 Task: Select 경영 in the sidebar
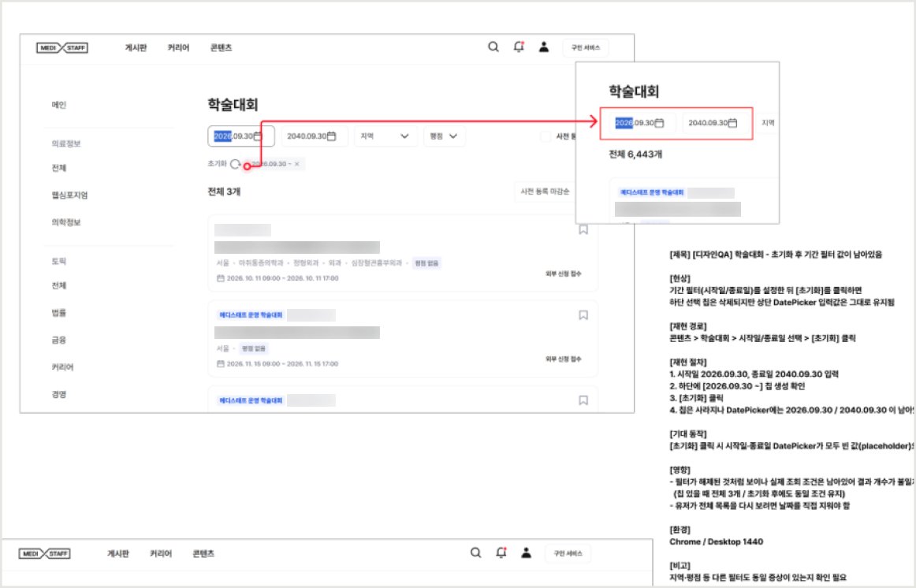point(59,394)
